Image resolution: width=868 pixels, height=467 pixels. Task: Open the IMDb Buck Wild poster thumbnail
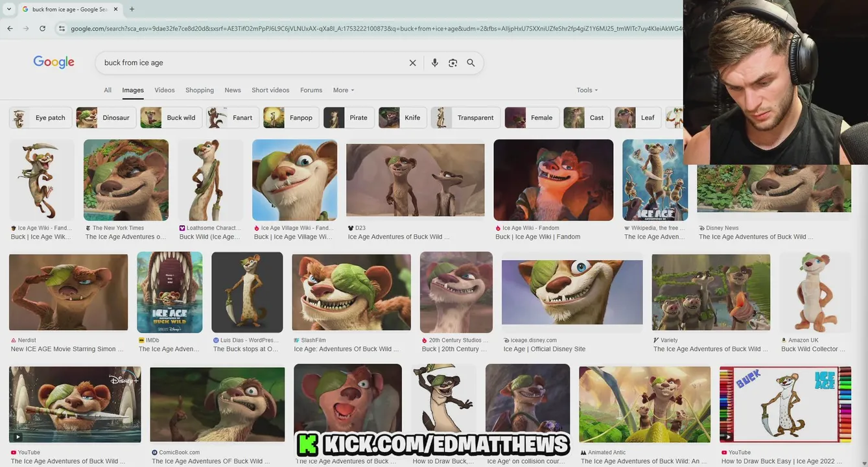169,293
